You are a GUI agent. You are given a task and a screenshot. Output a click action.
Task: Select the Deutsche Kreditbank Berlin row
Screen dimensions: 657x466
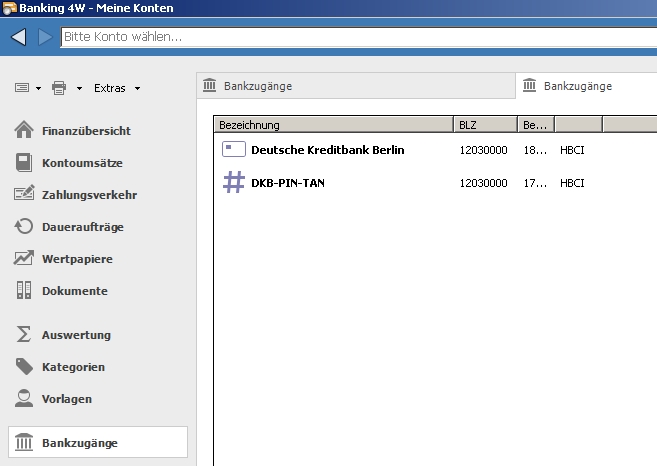coord(436,150)
